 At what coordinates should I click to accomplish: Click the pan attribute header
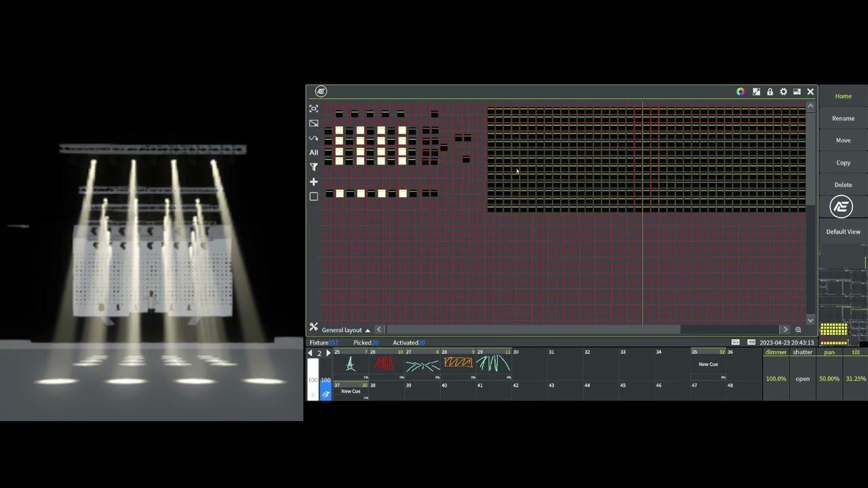pos(829,352)
